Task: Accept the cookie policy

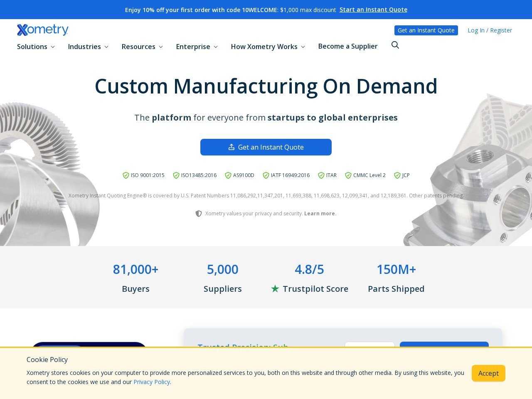Action: (488, 373)
